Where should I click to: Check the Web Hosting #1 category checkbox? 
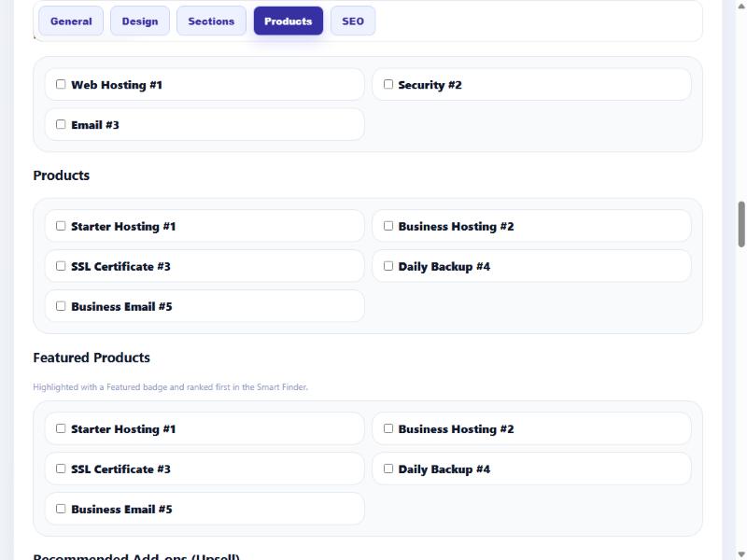[61, 84]
